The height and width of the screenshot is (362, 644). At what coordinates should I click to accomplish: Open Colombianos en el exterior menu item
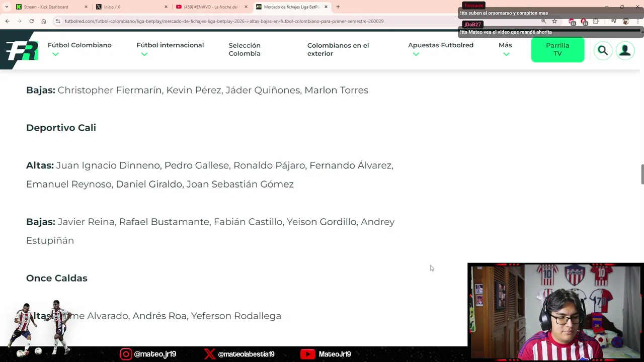(338, 49)
